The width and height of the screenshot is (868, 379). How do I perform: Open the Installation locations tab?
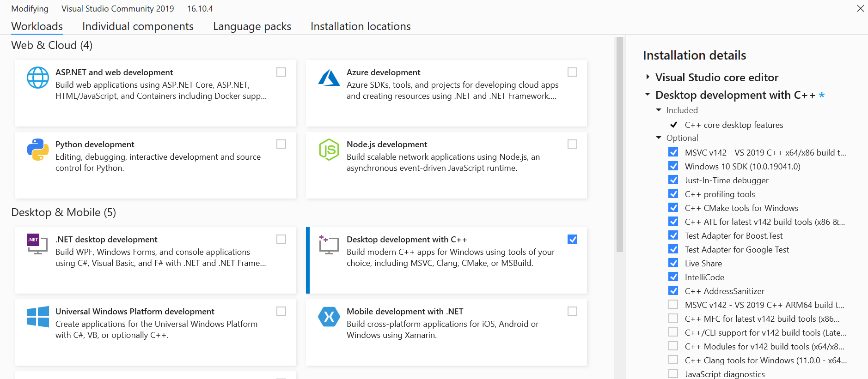361,26
